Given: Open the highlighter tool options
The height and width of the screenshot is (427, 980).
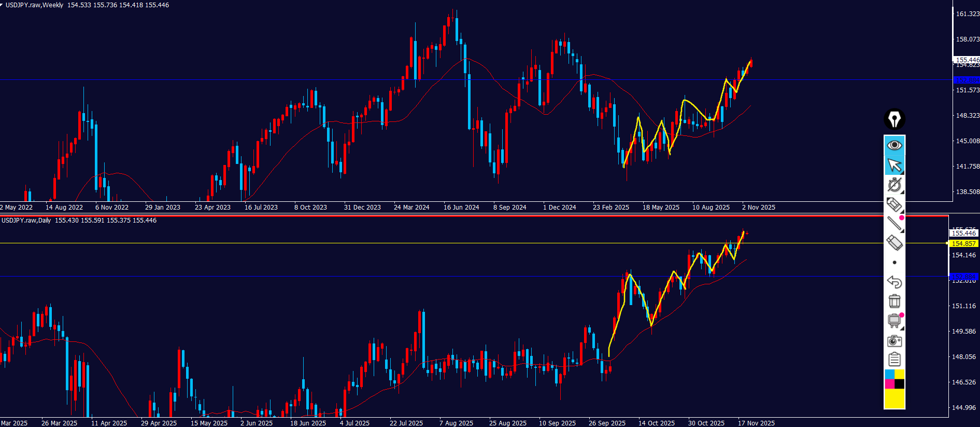Looking at the screenshot, I should [x=894, y=205].
